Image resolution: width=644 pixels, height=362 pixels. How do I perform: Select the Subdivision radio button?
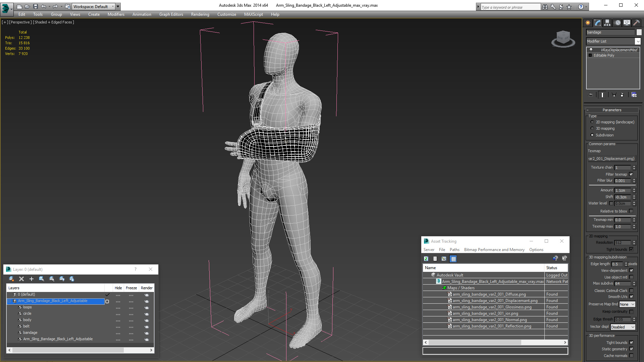coord(592,135)
